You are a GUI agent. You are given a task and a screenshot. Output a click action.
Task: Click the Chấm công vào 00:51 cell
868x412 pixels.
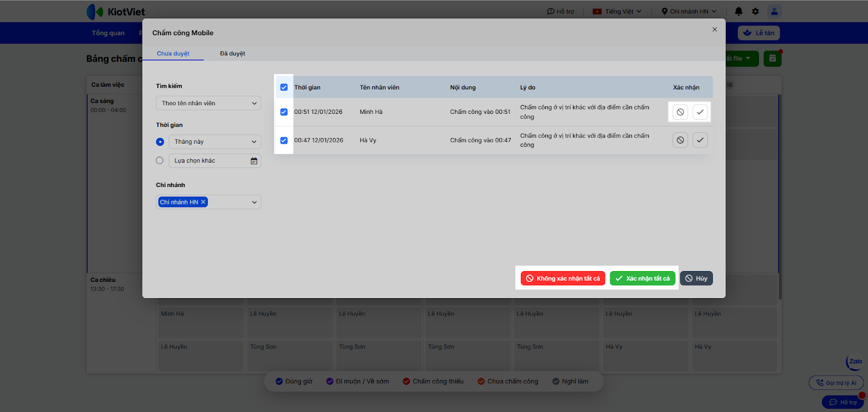(480, 112)
